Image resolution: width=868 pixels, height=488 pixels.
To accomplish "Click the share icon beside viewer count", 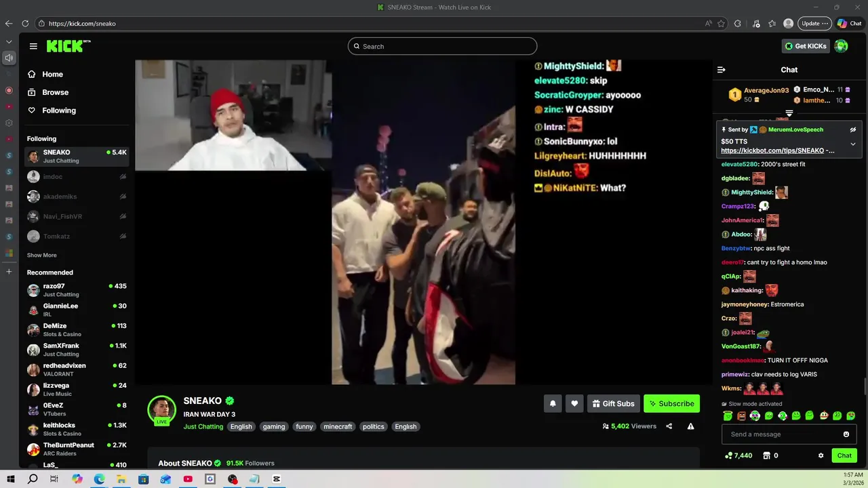I will [669, 426].
